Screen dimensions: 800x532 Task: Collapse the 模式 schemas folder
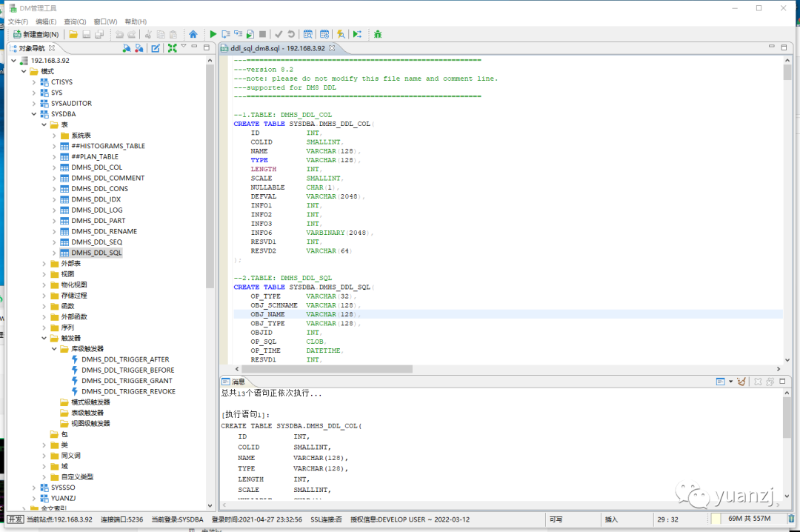click(24, 71)
